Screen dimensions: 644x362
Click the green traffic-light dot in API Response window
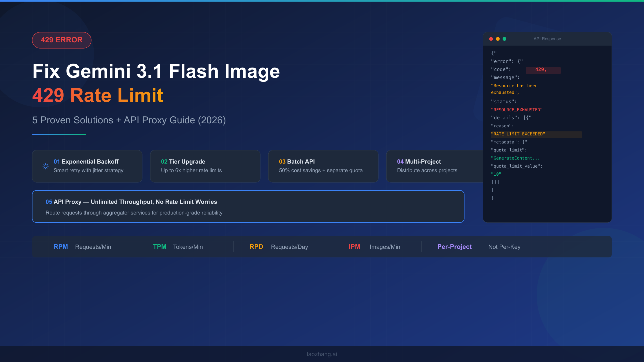pyautogui.click(x=505, y=39)
